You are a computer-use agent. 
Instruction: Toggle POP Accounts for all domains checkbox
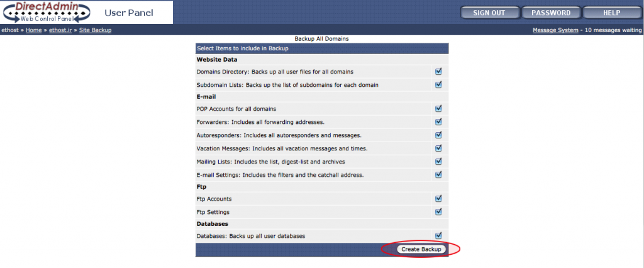coord(438,108)
